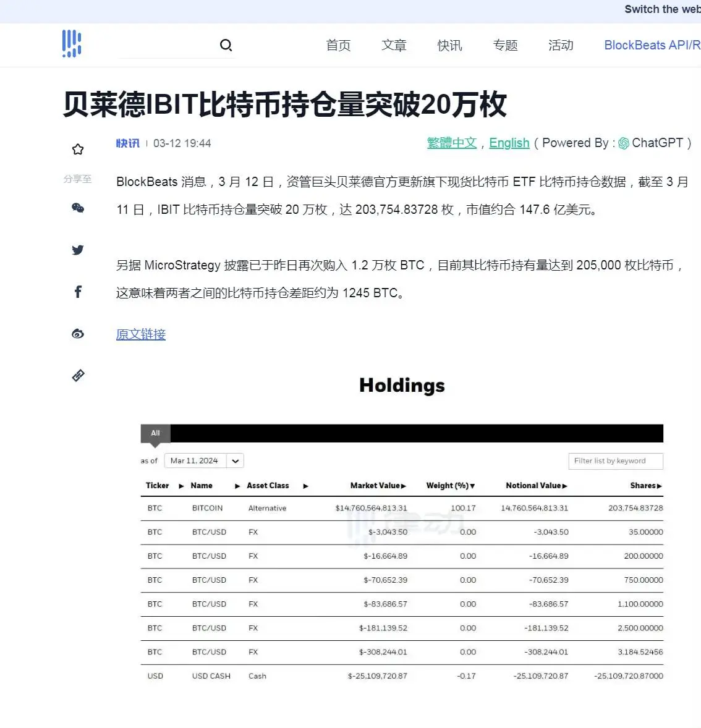
Task: Click the Cash asset class cell
Action: click(x=257, y=676)
